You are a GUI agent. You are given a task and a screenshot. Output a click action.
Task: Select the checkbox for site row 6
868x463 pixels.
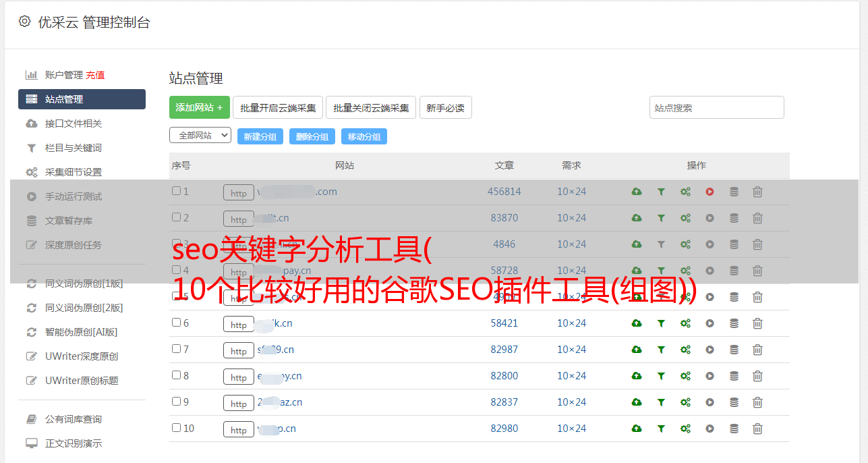coord(176,323)
